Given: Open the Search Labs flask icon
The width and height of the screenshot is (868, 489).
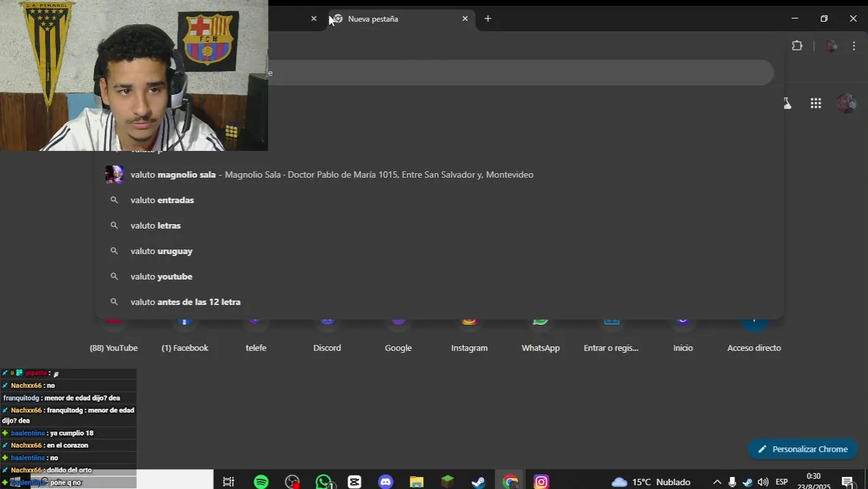Looking at the screenshot, I should pyautogui.click(x=786, y=103).
